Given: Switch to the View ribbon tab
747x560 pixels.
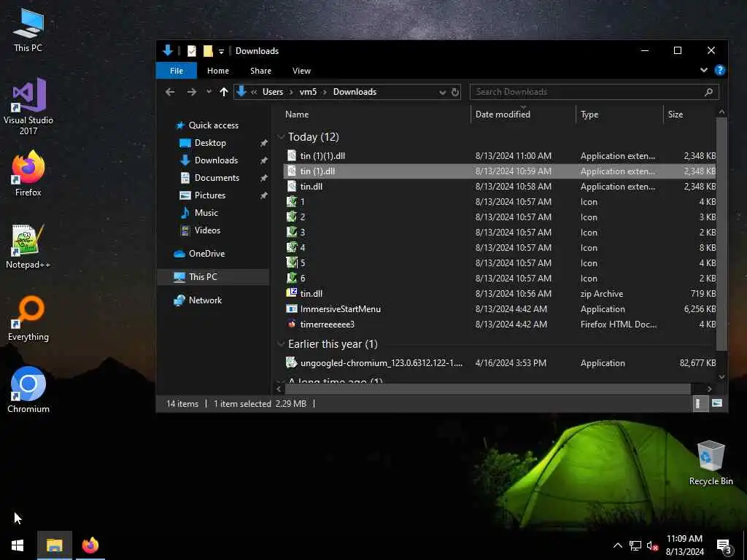Looking at the screenshot, I should (301, 71).
